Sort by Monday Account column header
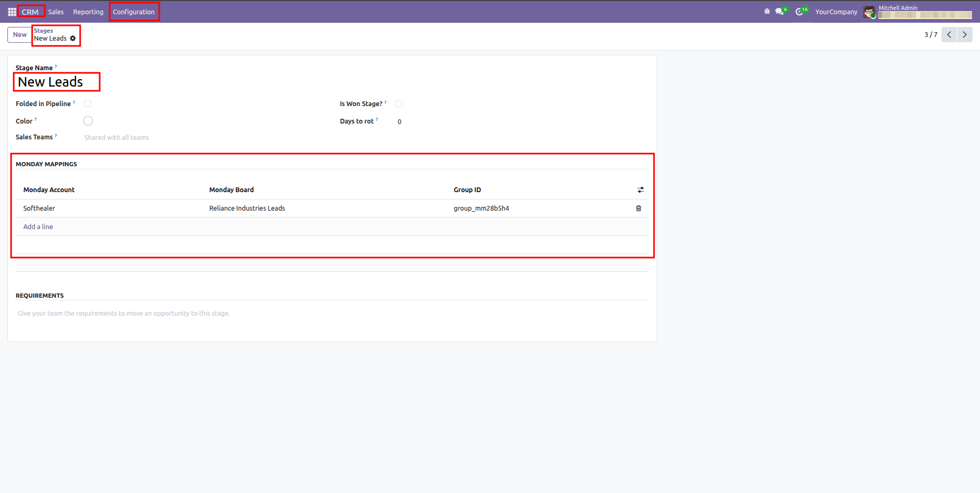Viewport: 980px width, 493px height. point(49,190)
